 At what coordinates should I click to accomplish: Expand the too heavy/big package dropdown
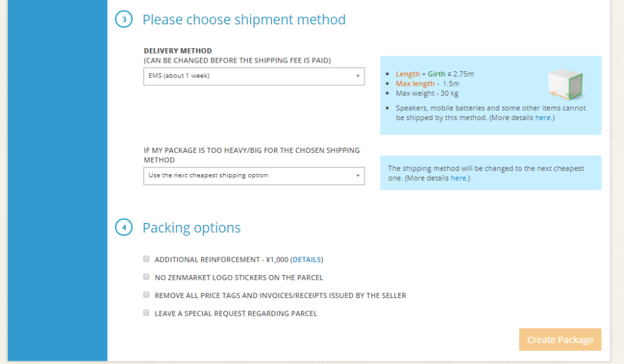pyautogui.click(x=254, y=175)
